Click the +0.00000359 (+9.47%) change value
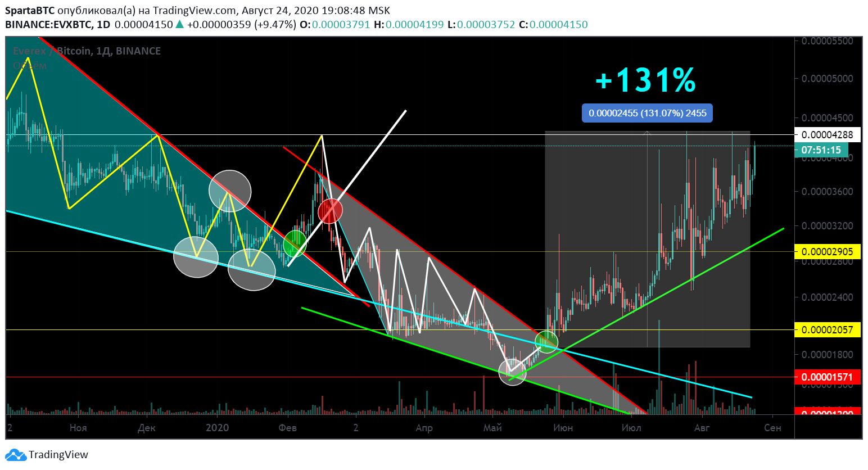Image resolution: width=868 pixels, height=470 pixels. tap(242, 25)
